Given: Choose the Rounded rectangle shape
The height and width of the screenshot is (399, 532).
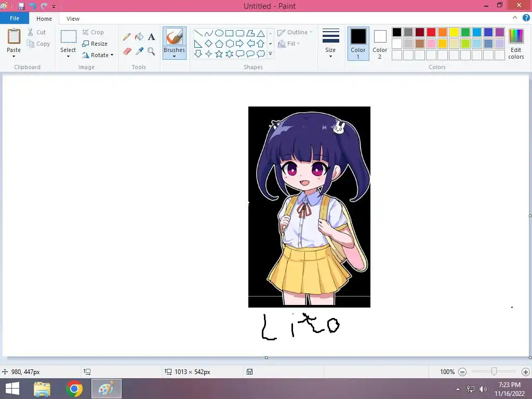Looking at the screenshot, I should (240, 33).
